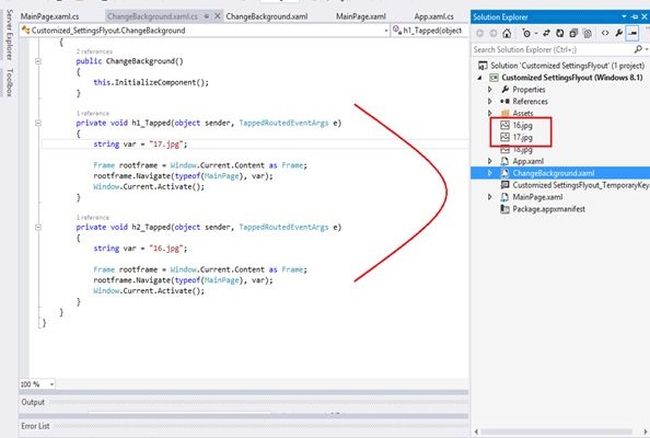The height and width of the screenshot is (438, 650).
Task: Select the 16.jpg file
Action: coord(522,125)
